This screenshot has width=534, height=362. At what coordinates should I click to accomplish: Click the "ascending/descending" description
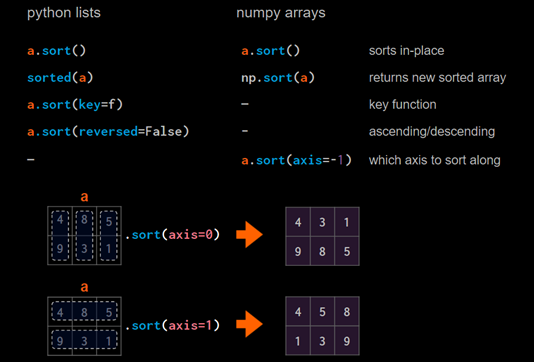pos(432,131)
